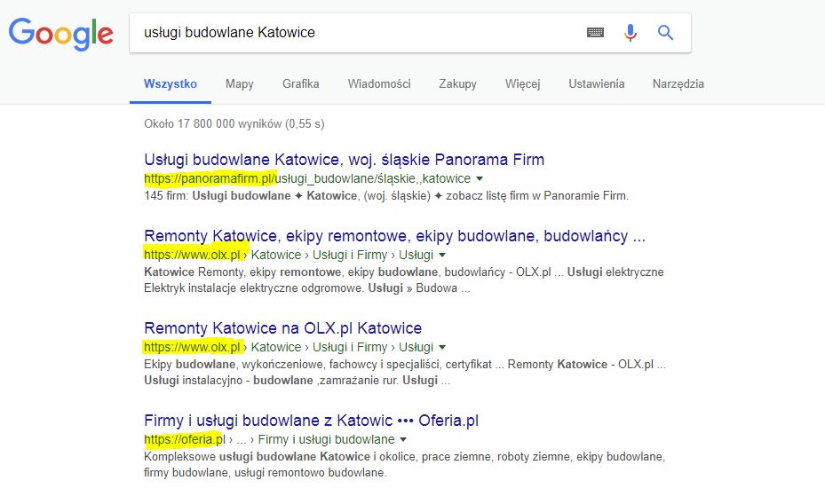Image resolution: width=825 pixels, height=504 pixels.
Task: Expand dropdown arrow next to panoramafirm.pl URL
Action: point(480,178)
